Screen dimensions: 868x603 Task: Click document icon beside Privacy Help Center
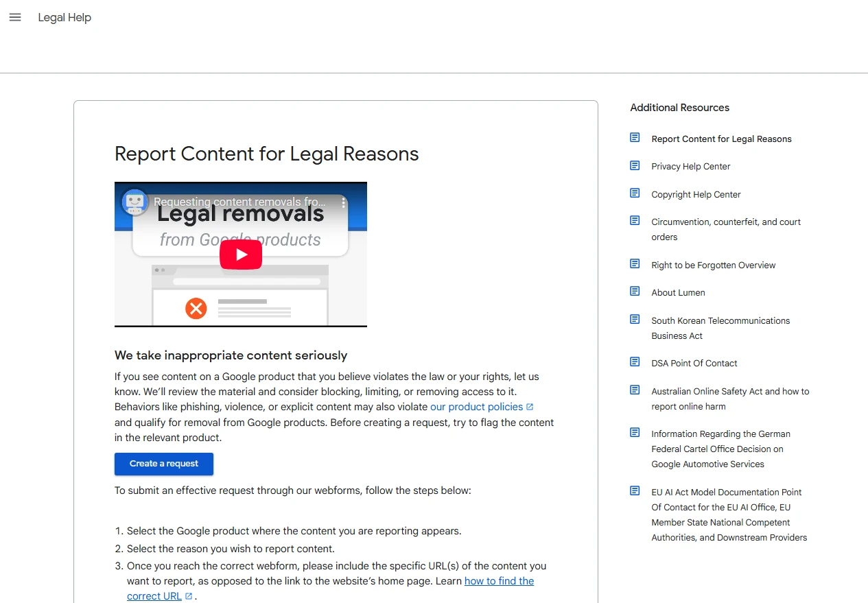(635, 166)
